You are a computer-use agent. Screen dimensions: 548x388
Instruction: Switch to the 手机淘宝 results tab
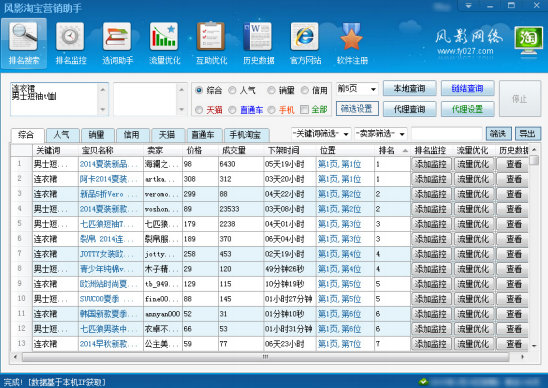click(246, 135)
